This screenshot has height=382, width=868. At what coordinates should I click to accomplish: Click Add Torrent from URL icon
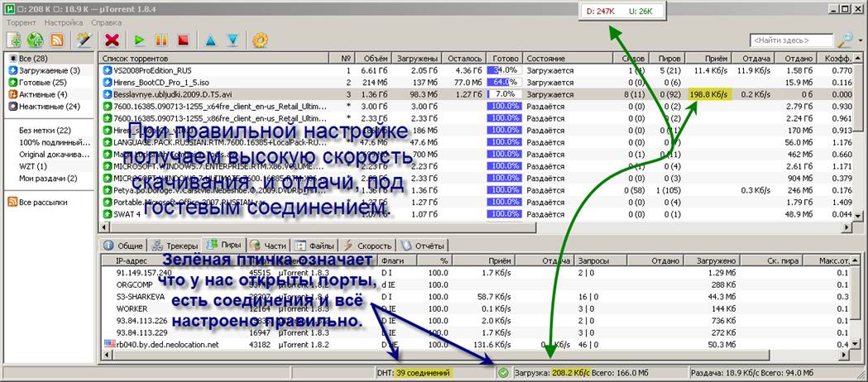pos(36,40)
